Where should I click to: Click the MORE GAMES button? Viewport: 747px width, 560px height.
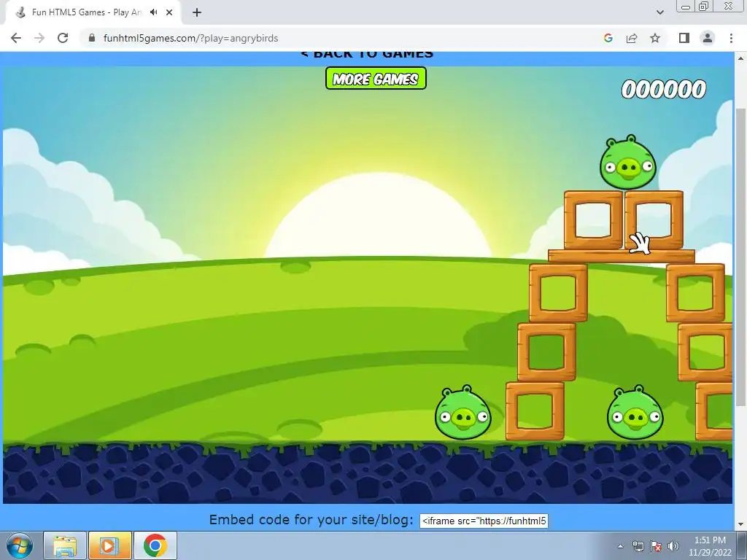[376, 79]
